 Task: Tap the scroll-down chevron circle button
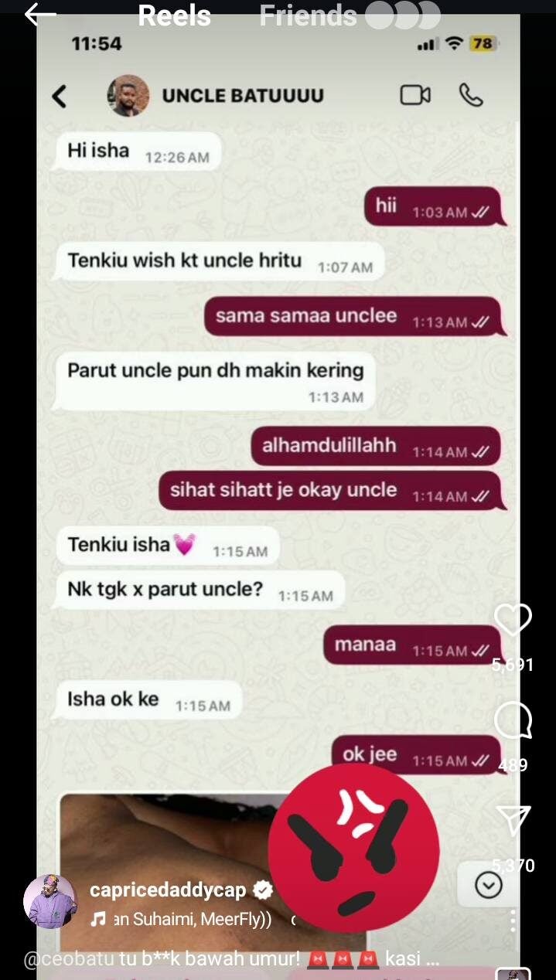pyautogui.click(x=489, y=886)
